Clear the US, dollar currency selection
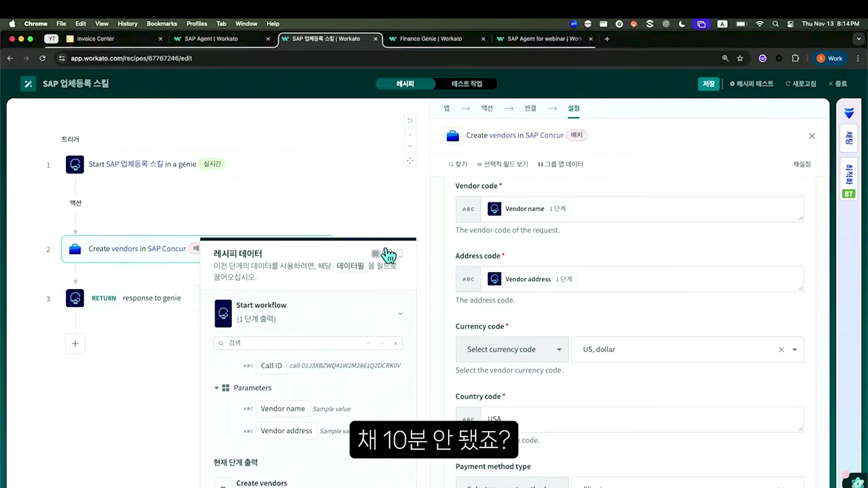Screen dimensions: 868x488 pos(781,349)
